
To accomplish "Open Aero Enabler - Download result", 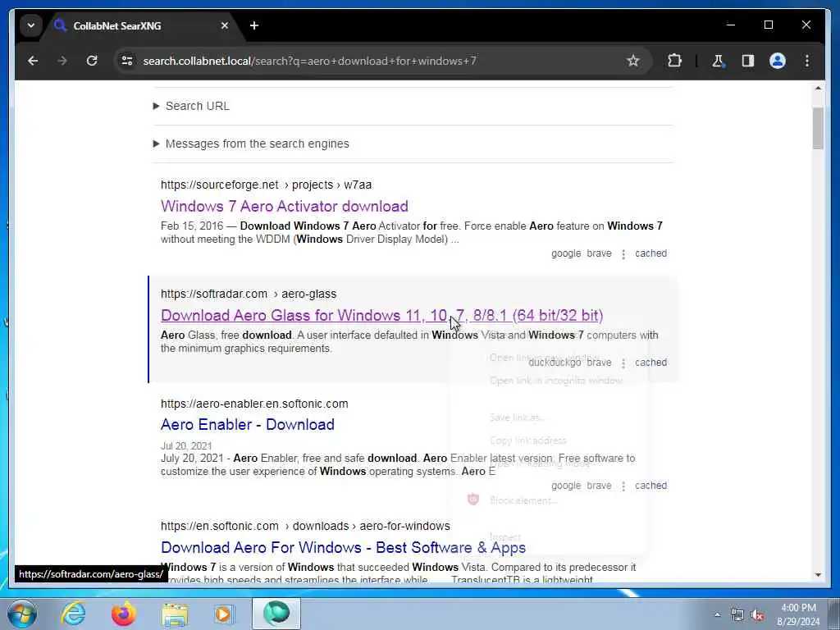I will (248, 424).
